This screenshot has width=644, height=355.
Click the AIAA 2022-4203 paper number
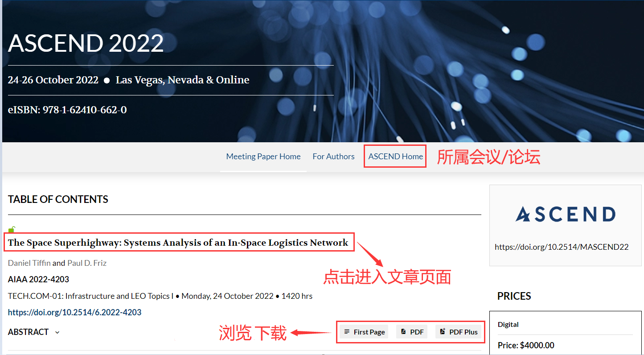click(38, 280)
